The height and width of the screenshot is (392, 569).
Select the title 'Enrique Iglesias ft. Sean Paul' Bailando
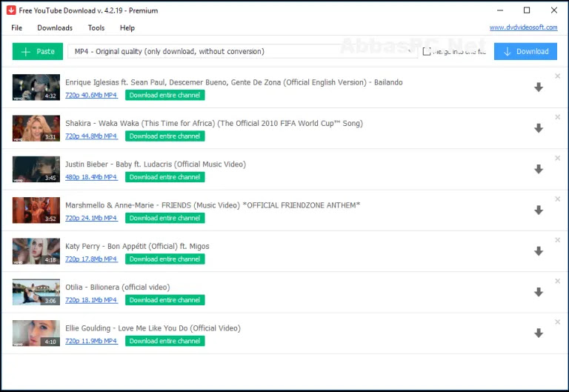234,82
